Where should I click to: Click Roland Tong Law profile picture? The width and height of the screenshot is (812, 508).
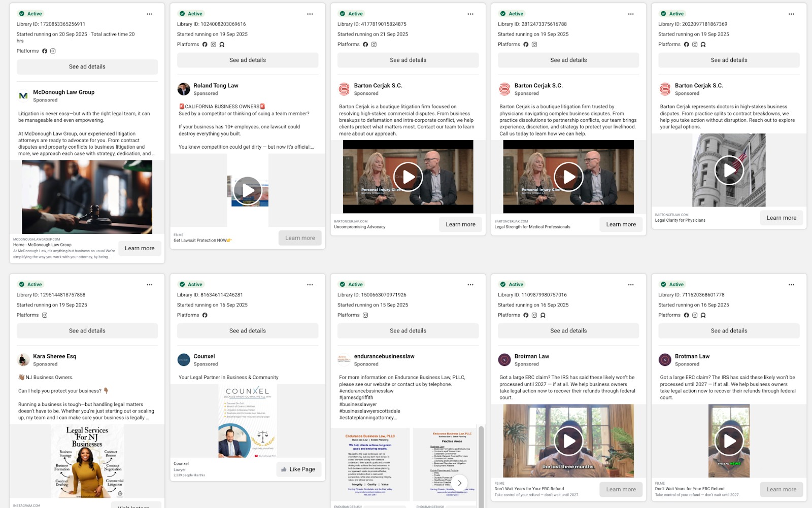click(x=184, y=89)
